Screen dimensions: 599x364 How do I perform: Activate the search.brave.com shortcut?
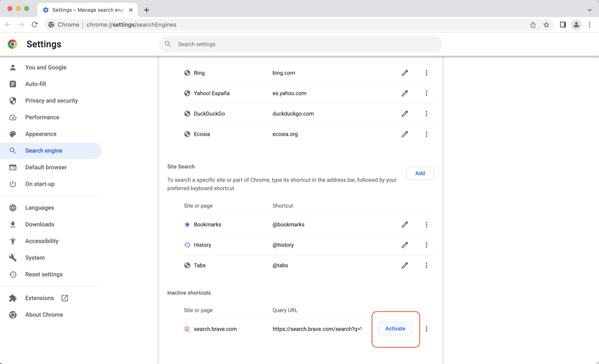pyautogui.click(x=395, y=328)
